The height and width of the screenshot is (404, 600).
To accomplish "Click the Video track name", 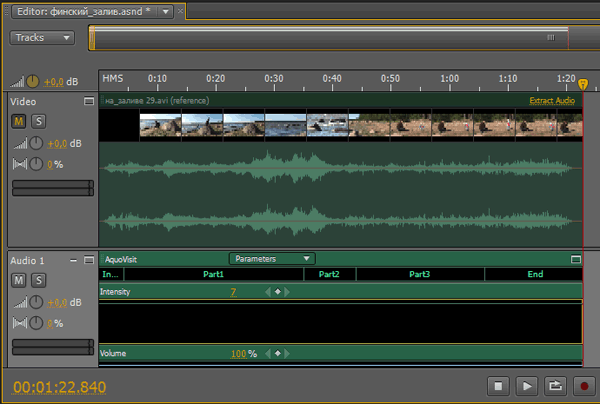I will (23, 102).
